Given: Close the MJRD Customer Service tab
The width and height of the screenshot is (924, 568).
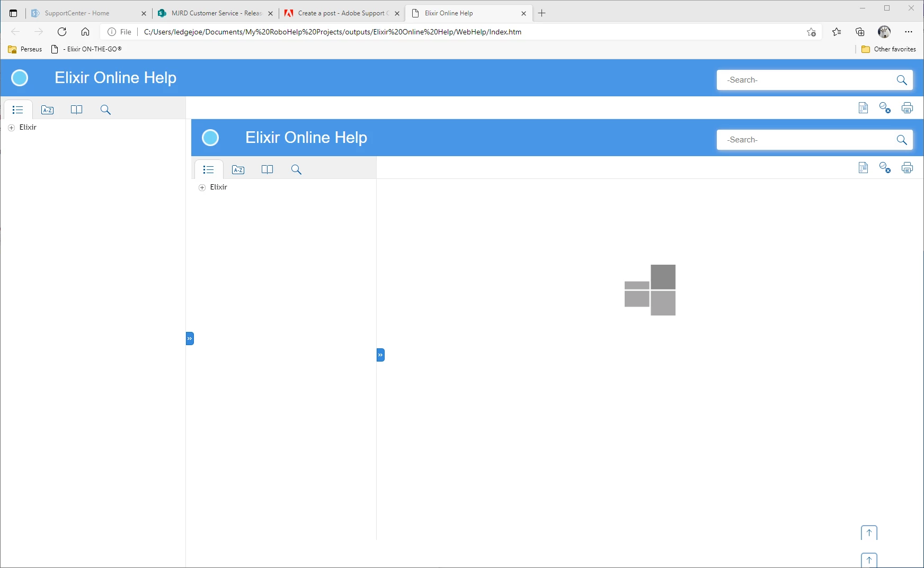Looking at the screenshot, I should (x=270, y=13).
